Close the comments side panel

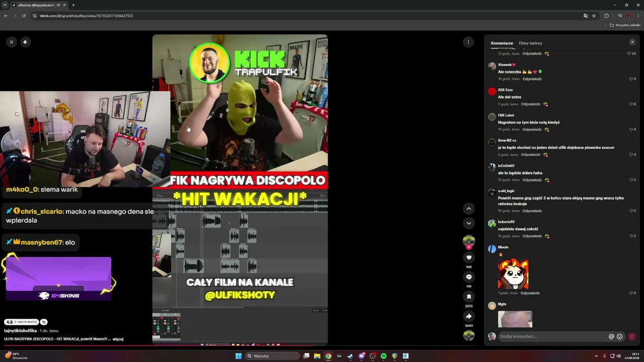coord(632,42)
